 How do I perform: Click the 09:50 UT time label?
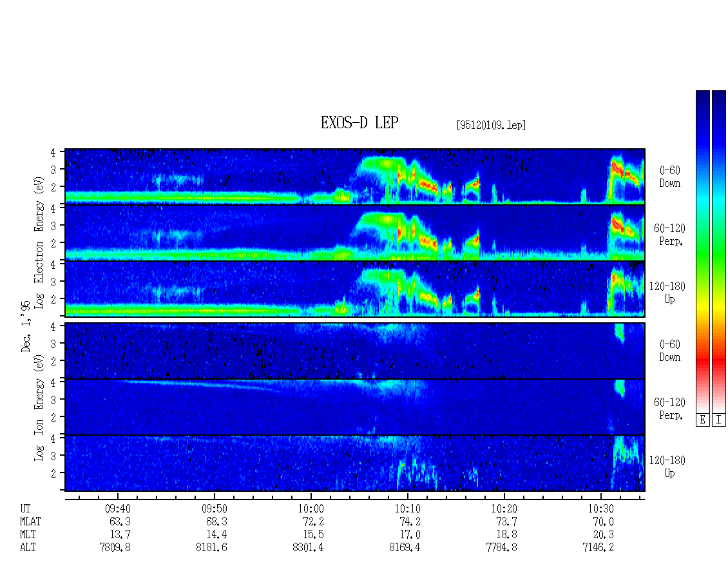tap(214, 509)
